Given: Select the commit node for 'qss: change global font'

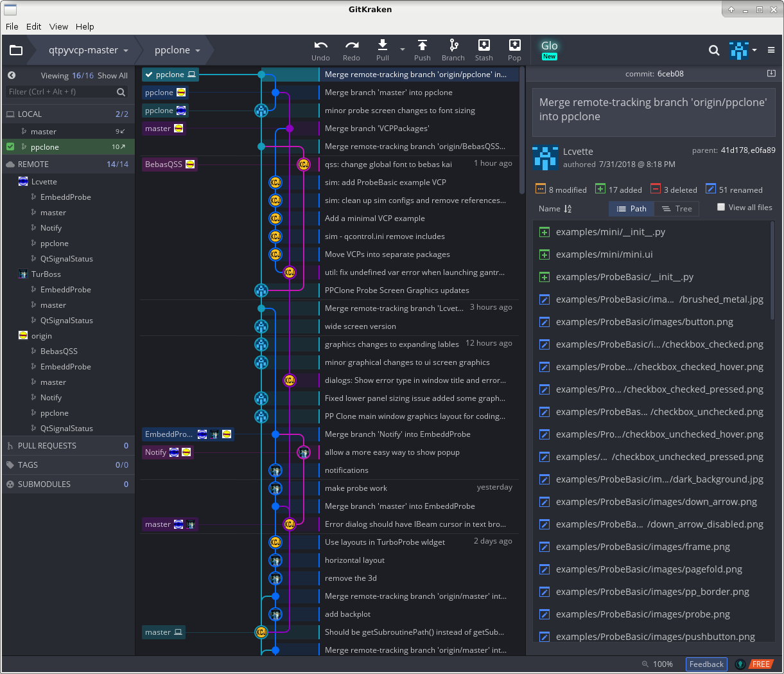Looking at the screenshot, I should 304,164.
